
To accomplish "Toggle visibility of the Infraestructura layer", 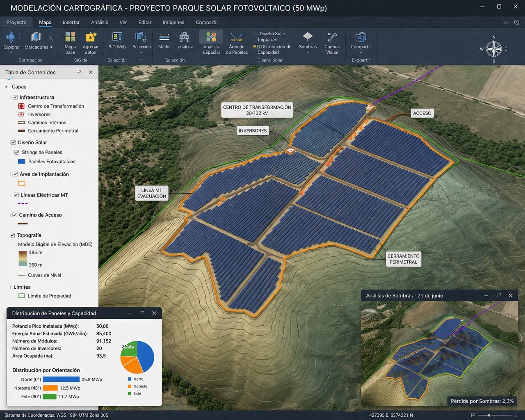I will (x=15, y=97).
